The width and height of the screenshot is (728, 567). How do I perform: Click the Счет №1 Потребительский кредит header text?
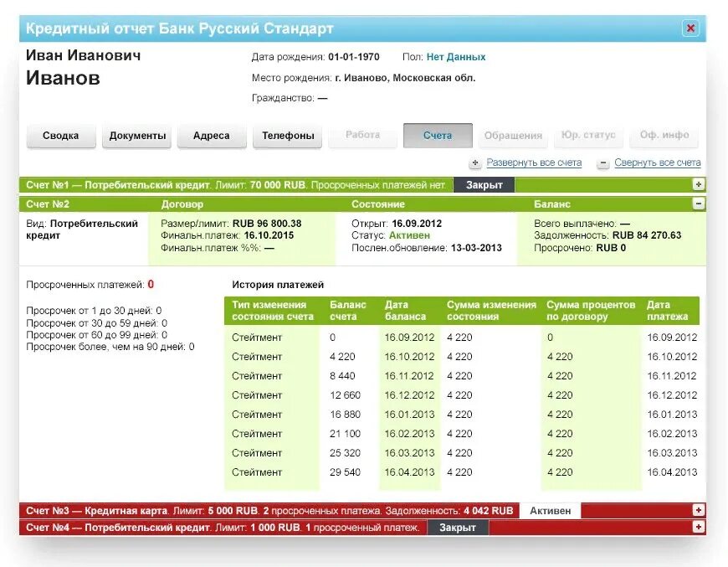(x=118, y=185)
